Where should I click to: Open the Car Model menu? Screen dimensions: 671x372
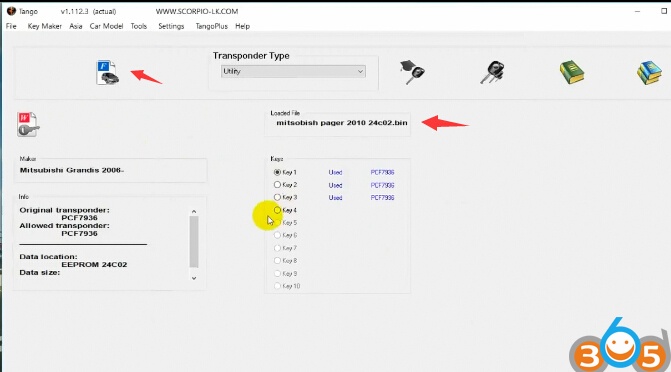106,26
